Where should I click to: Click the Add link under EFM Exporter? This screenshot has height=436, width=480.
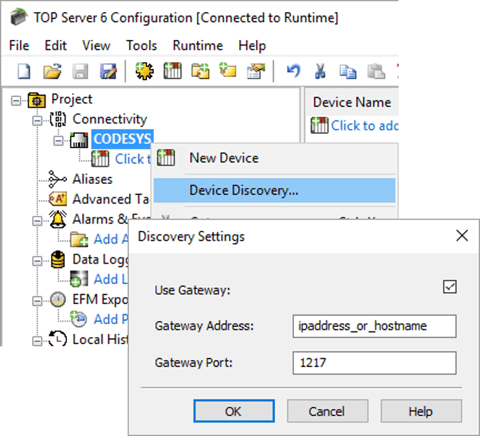click(111, 319)
